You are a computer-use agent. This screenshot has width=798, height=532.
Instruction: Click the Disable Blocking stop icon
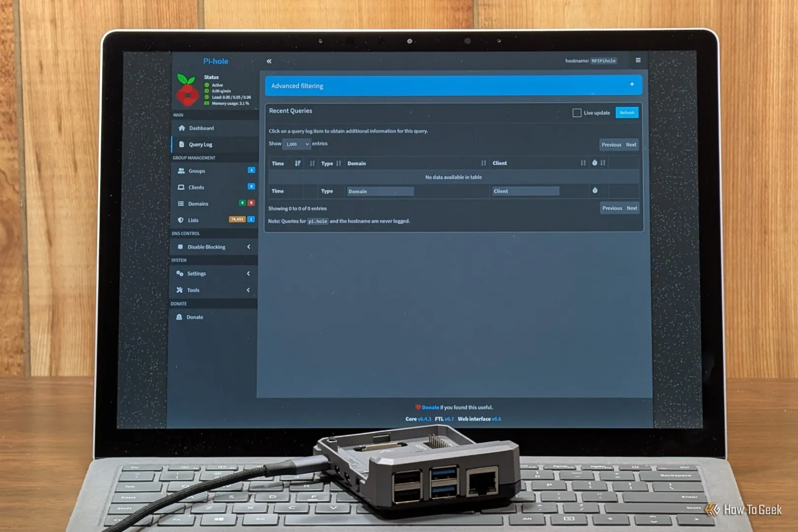pyautogui.click(x=180, y=247)
